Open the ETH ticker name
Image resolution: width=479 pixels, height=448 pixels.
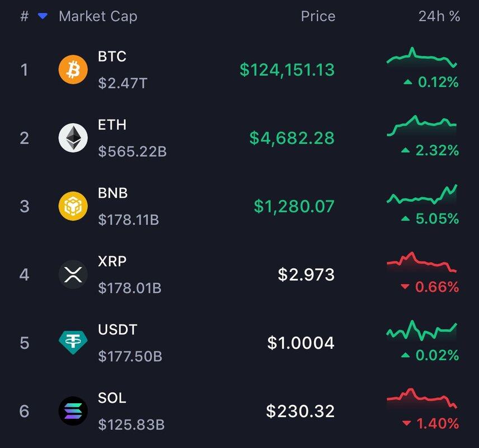point(112,125)
